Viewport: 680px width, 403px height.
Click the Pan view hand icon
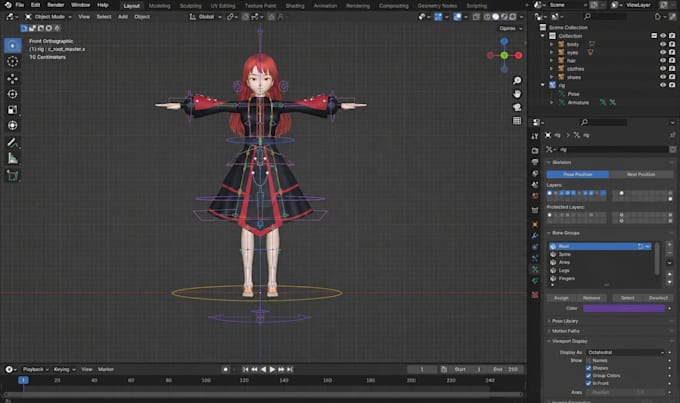(517, 94)
